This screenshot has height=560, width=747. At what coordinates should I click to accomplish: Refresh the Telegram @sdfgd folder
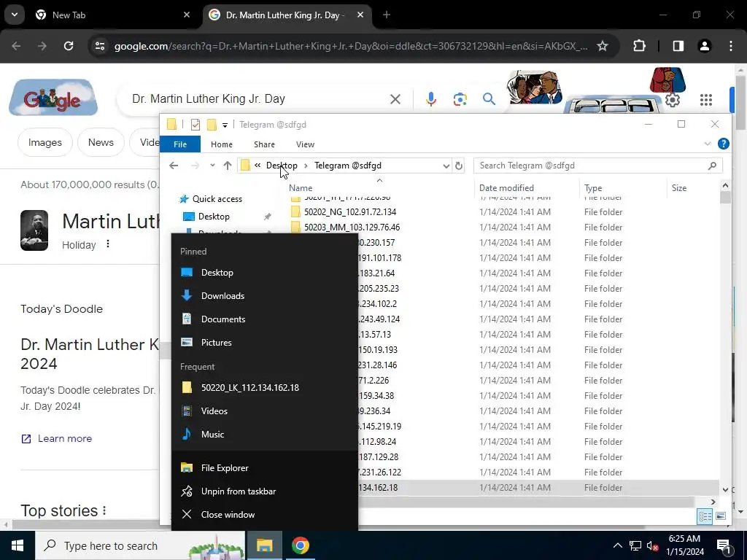pyautogui.click(x=459, y=166)
